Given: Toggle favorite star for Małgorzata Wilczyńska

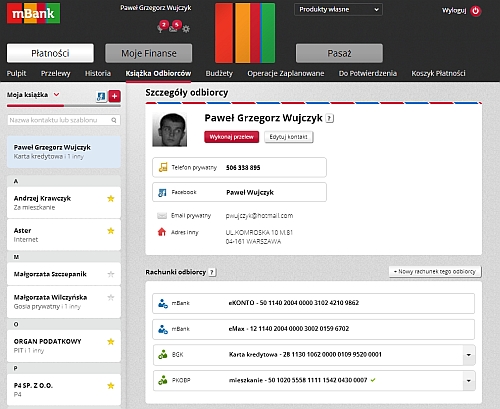Looking at the screenshot, I should tap(111, 297).
